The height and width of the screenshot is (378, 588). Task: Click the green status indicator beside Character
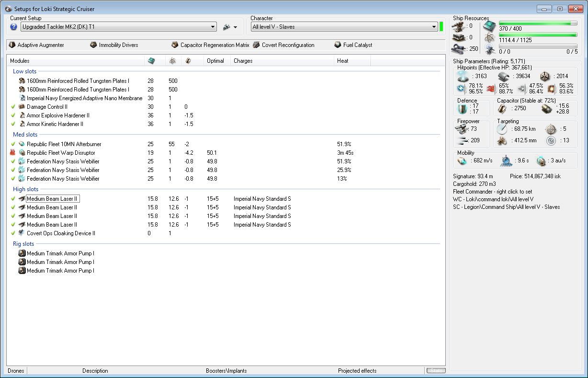[x=441, y=27]
